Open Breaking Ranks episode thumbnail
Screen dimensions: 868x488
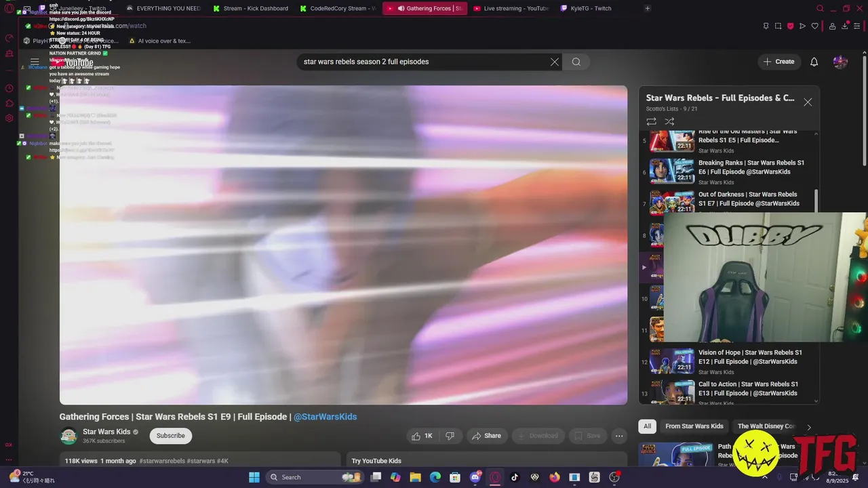pyautogui.click(x=672, y=171)
